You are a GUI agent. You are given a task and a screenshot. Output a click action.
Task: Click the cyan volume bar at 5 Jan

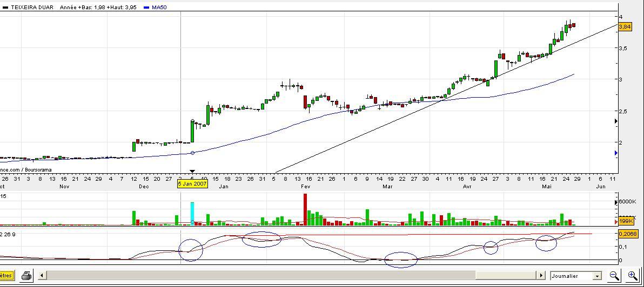coord(192,213)
